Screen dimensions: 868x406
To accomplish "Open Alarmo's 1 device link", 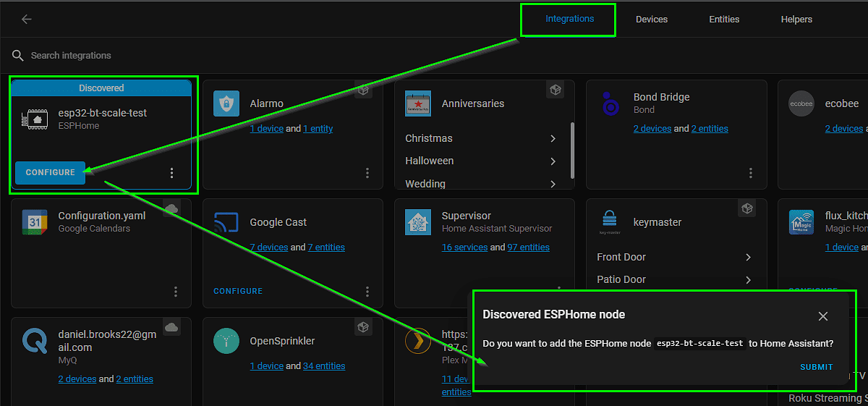I will 266,129.
